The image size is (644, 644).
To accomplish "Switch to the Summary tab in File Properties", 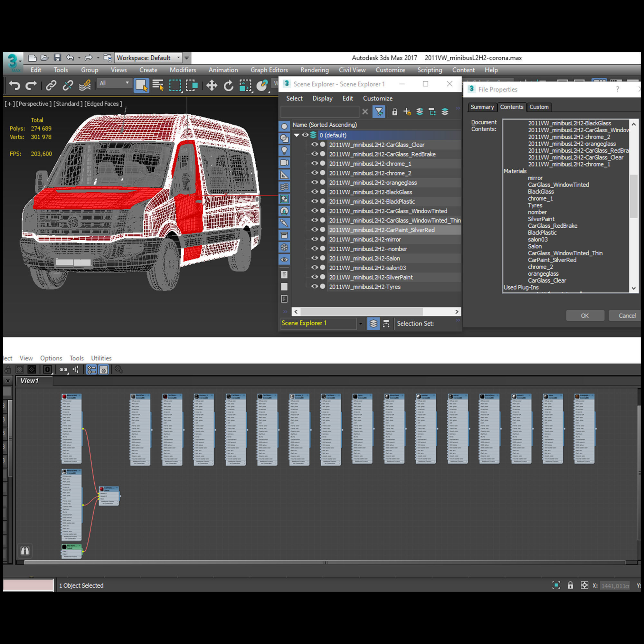I will [482, 107].
